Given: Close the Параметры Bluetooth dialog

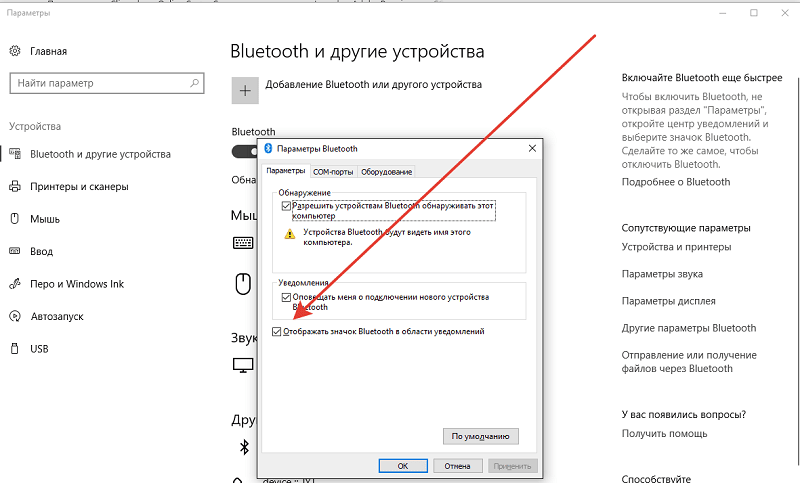Looking at the screenshot, I should pyautogui.click(x=532, y=148).
